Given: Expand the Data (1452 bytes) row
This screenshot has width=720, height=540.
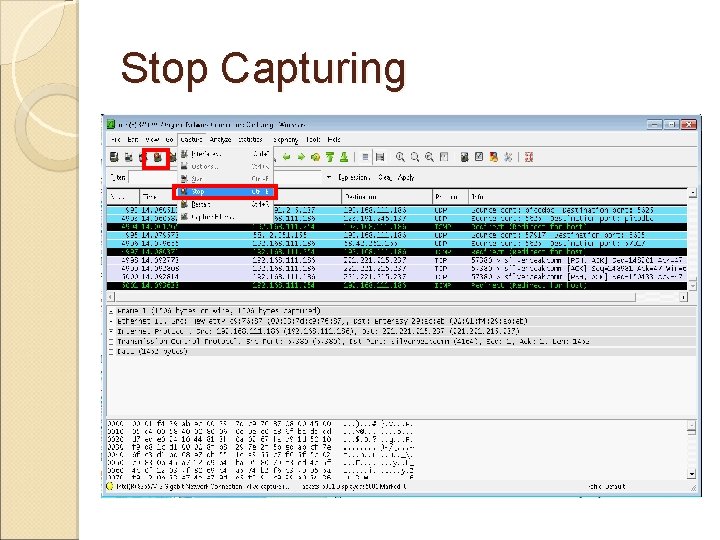Looking at the screenshot, I should pyautogui.click(x=111, y=351).
